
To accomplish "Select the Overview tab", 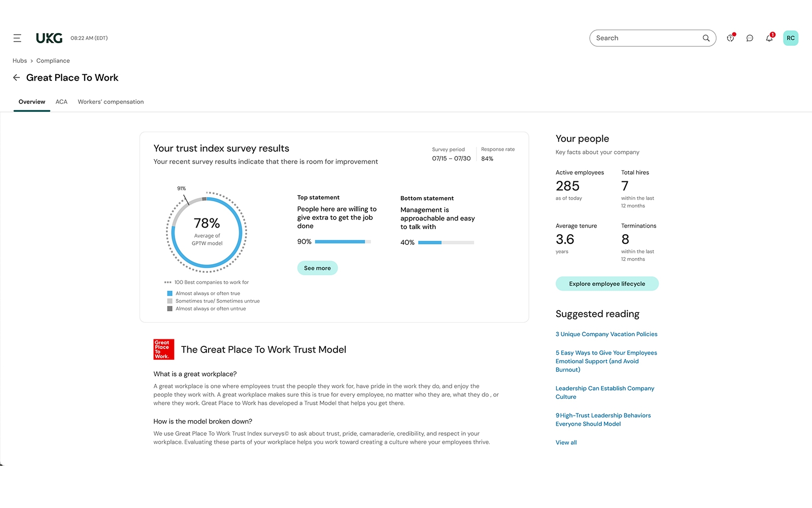I will coord(32,102).
